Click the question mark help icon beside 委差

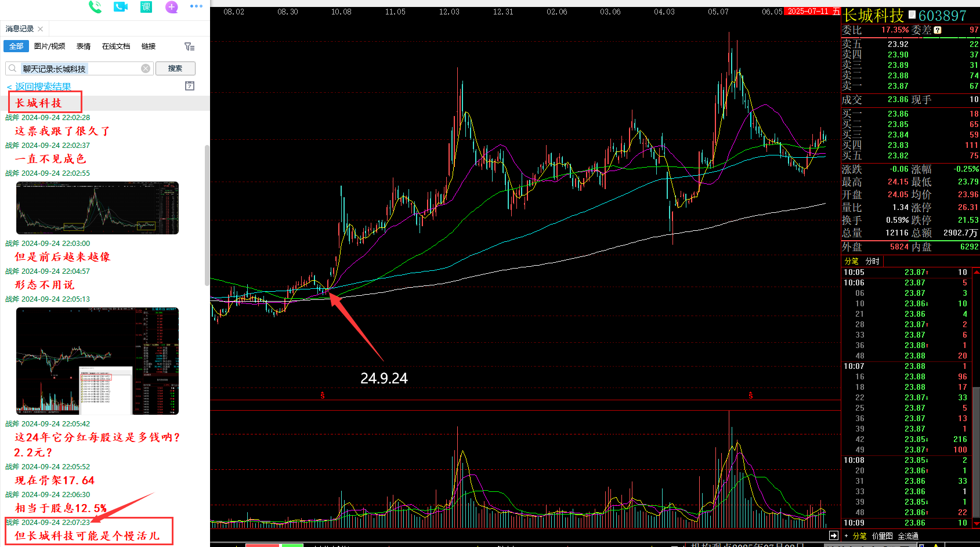938,30
